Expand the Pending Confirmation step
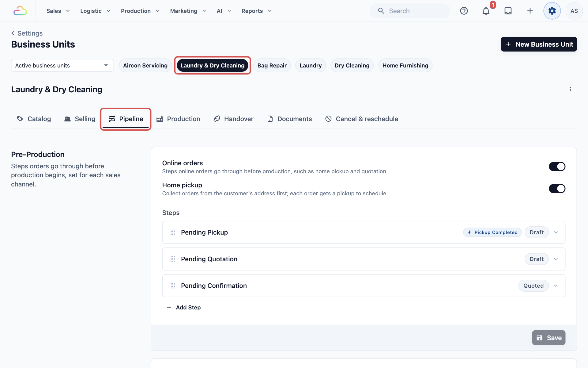The height and width of the screenshot is (368, 588). 556,286
